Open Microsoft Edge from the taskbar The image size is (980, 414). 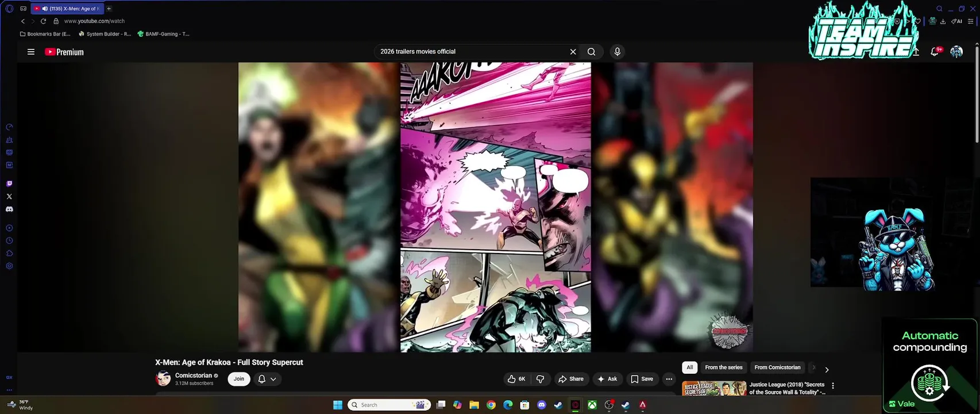[508, 405]
